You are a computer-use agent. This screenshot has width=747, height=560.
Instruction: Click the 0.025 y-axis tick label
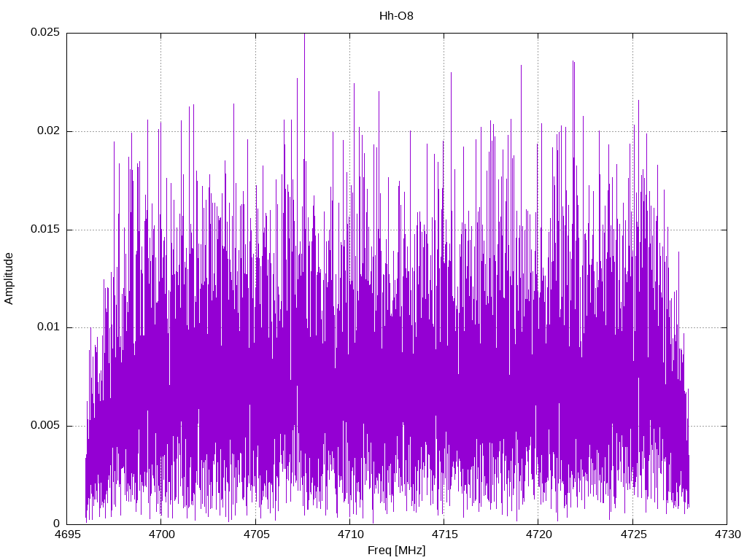45,32
